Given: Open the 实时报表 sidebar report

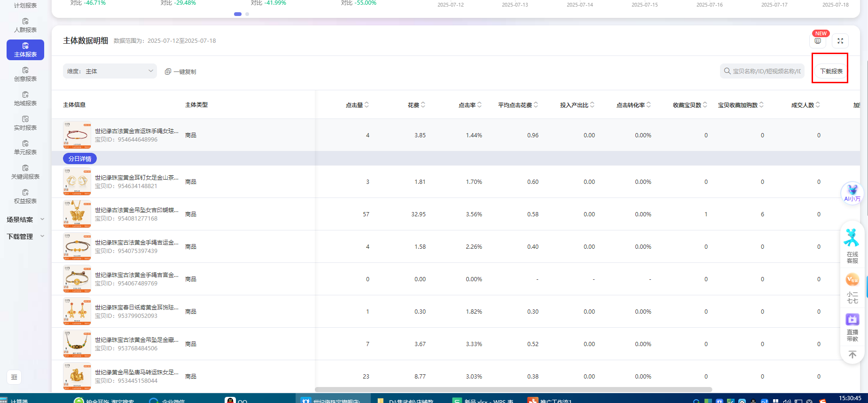Looking at the screenshot, I should pyautogui.click(x=25, y=123).
